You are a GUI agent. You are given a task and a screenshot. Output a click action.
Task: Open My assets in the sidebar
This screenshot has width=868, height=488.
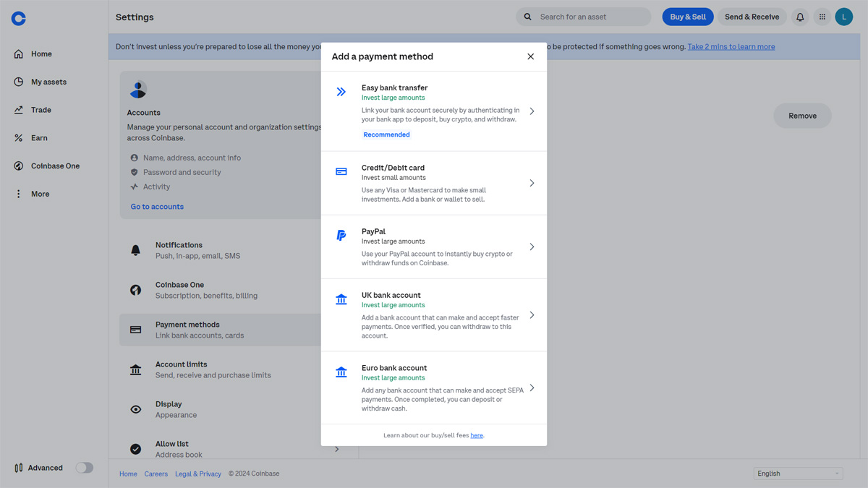54,82
